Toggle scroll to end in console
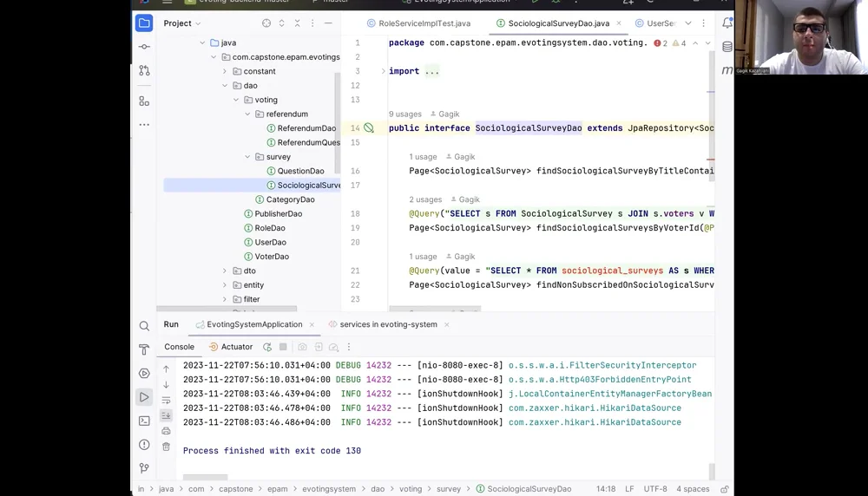The width and height of the screenshot is (868, 496). point(167,415)
